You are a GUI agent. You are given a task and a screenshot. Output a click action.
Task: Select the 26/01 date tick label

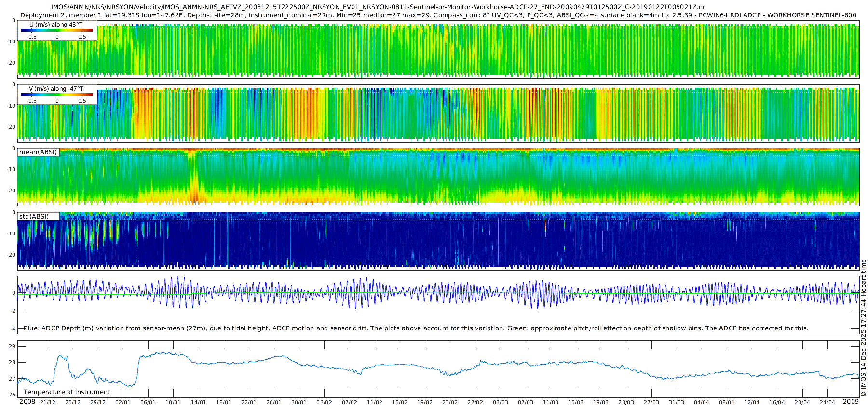(274, 403)
